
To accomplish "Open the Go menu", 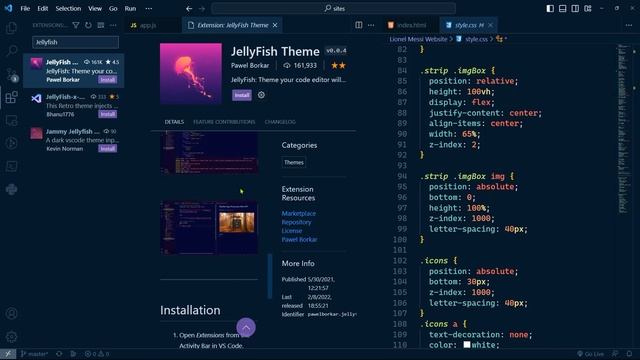I will point(113,8).
